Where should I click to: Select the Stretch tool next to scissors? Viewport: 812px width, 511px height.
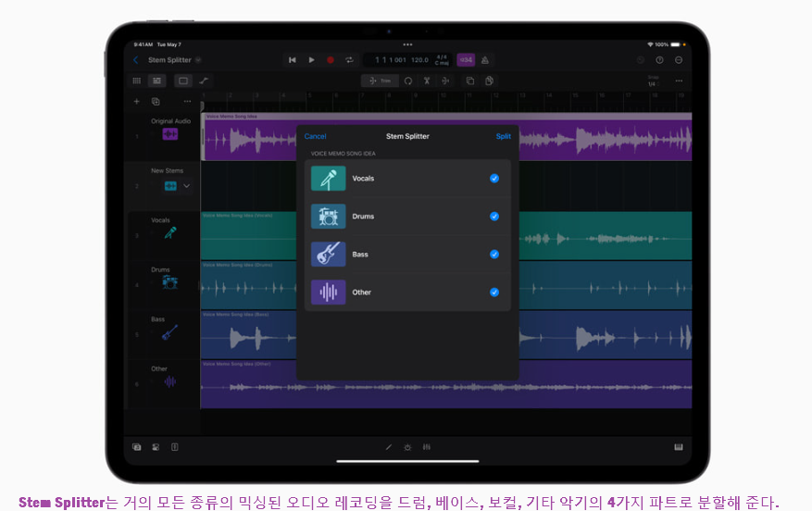coord(445,81)
